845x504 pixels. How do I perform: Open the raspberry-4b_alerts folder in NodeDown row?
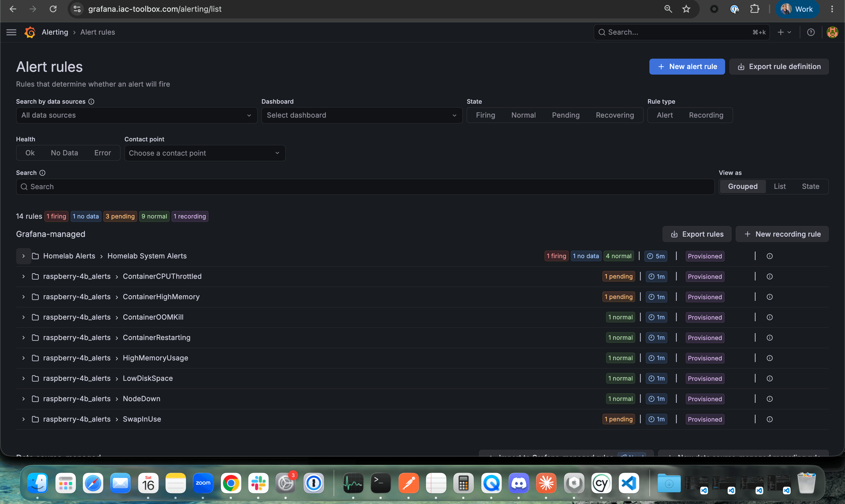tap(77, 399)
